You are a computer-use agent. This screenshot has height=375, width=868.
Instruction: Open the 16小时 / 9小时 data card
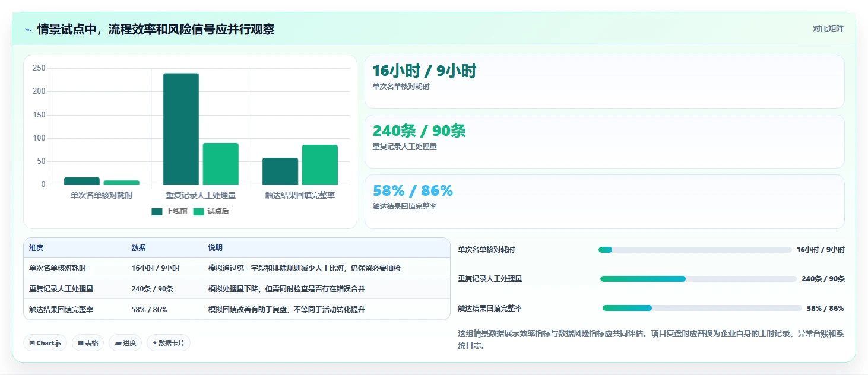pos(604,82)
